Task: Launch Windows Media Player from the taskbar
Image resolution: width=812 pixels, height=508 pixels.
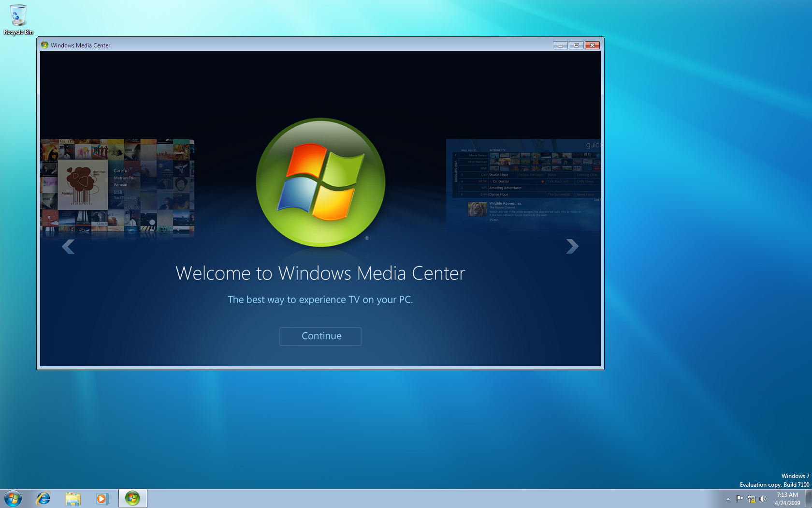Action: click(x=102, y=498)
